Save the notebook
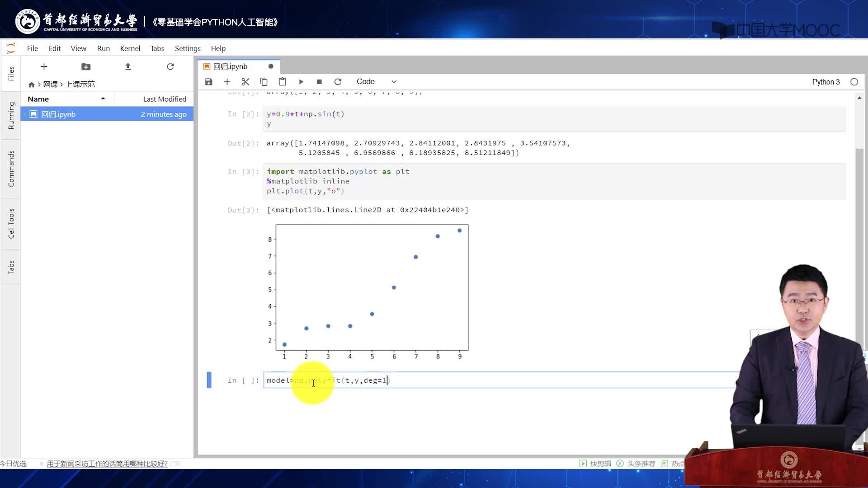 (208, 82)
